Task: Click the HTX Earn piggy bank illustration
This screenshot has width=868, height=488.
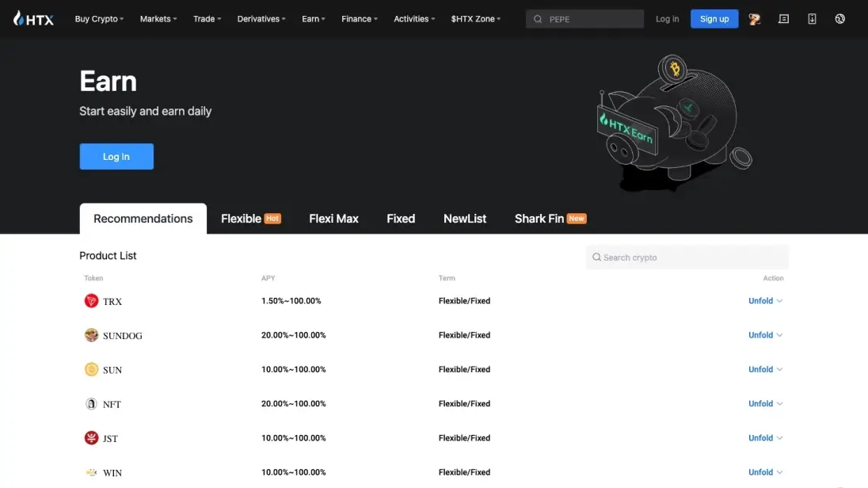Action: 674,122
